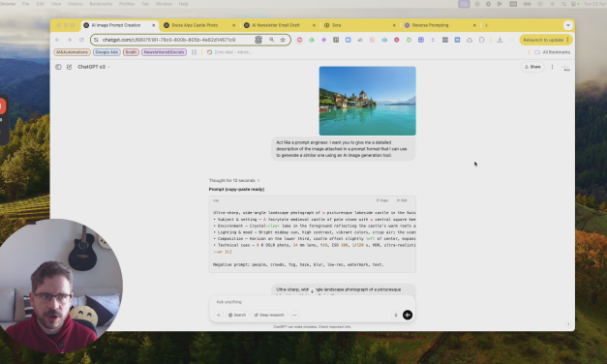Enable Deep research in composer
The height and width of the screenshot is (364, 607).
[269, 316]
